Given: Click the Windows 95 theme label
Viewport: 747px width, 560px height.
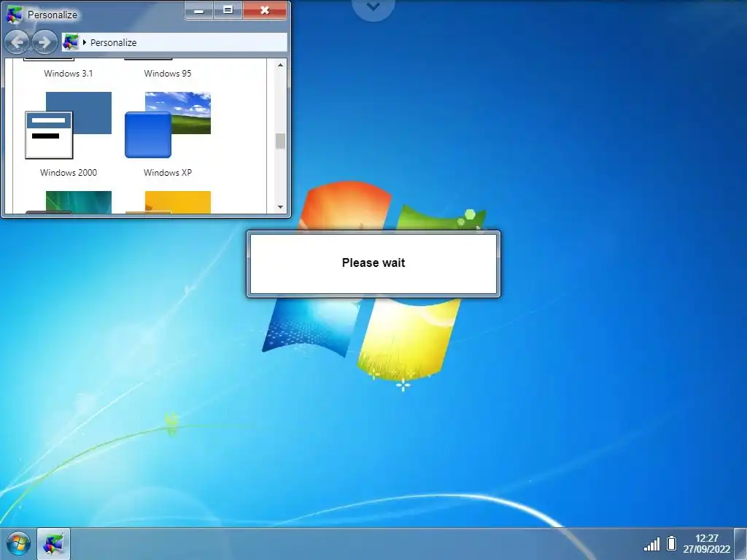Looking at the screenshot, I should click(x=168, y=74).
